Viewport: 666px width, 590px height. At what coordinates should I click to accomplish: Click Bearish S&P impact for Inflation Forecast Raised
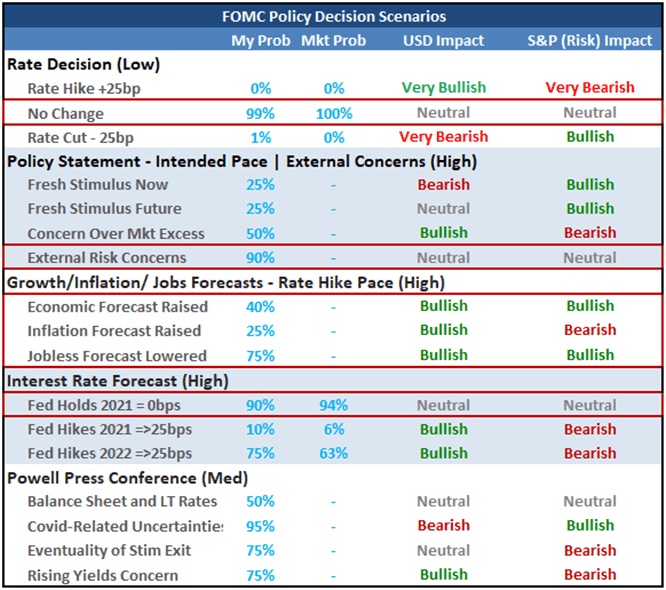coord(590,330)
